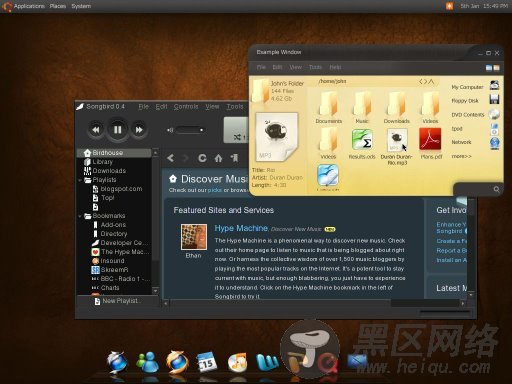Image resolution: width=512 pixels, height=384 pixels.
Task: Toggle shuffle in the Songbird display
Action: 237,137
